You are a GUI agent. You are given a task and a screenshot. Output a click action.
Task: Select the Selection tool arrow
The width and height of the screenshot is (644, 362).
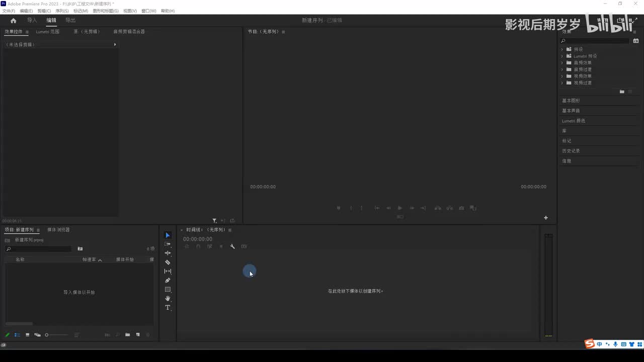(x=168, y=235)
